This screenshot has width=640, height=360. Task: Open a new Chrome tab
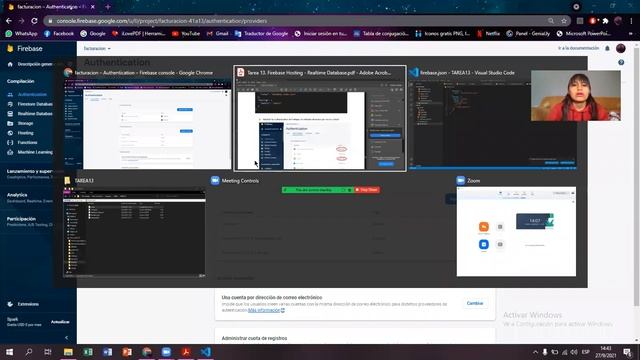108,7
